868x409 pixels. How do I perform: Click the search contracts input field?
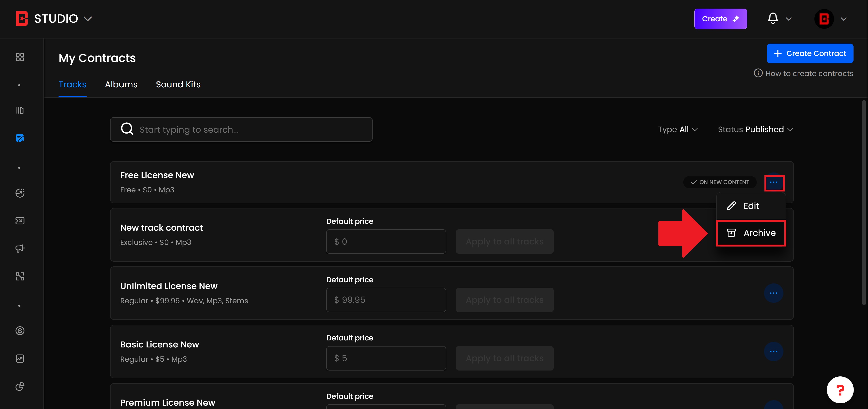pos(241,129)
